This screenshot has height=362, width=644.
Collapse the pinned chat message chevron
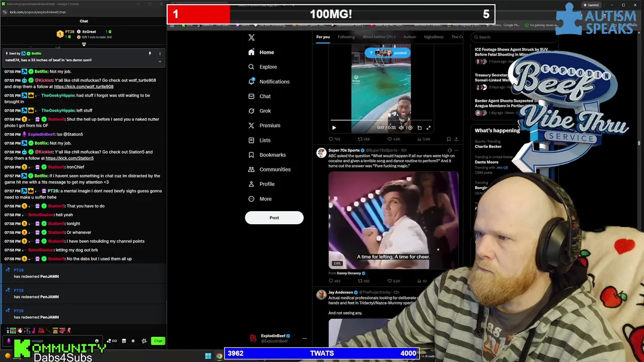(160, 61)
